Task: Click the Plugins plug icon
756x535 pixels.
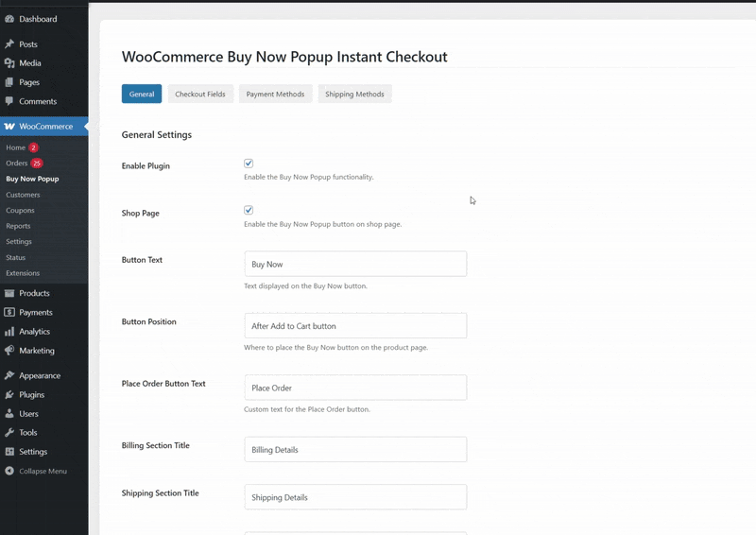Action: 9,395
